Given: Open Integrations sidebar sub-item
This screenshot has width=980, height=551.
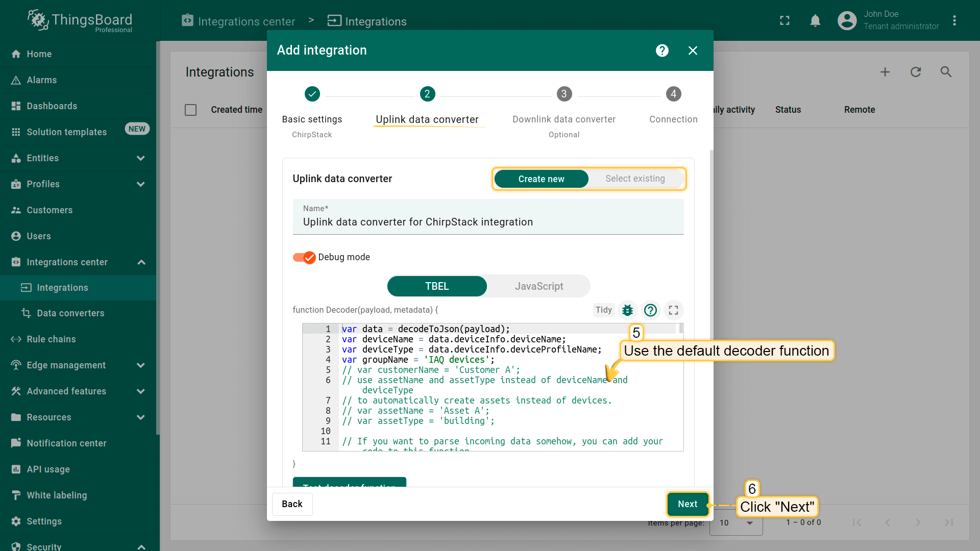Looking at the screenshot, I should [x=78, y=288].
